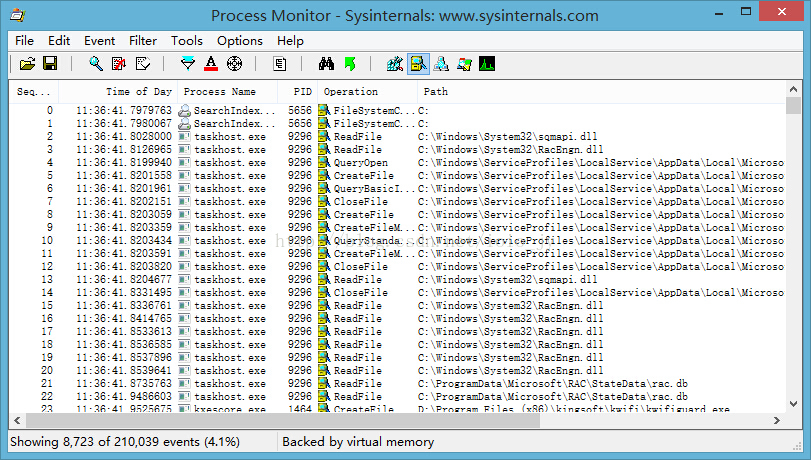Click the vertical scrollbar down arrow

[793, 404]
